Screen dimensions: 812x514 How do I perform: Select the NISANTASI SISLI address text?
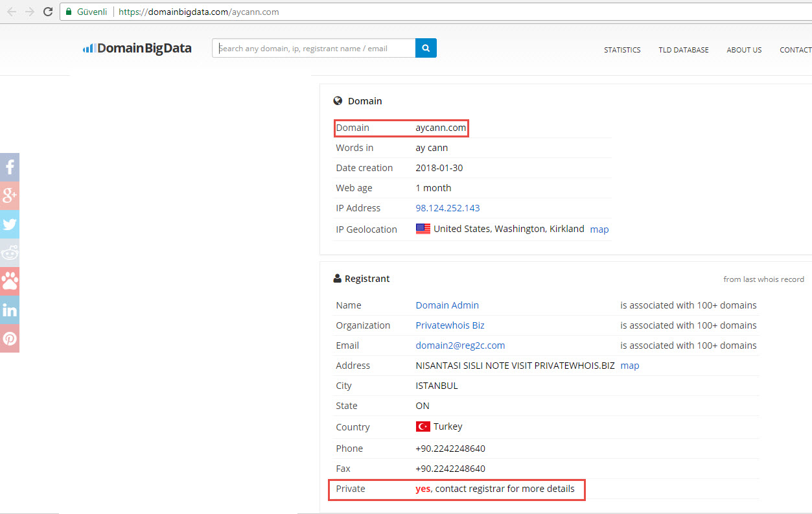click(515, 366)
